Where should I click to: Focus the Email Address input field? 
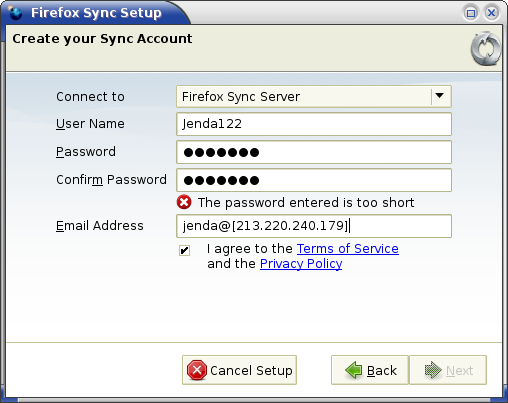(314, 226)
